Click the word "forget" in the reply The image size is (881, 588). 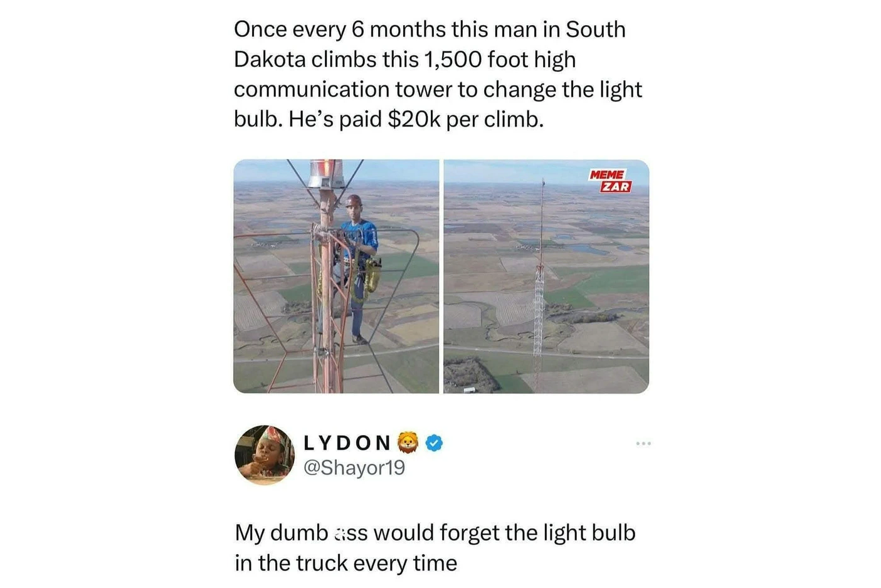click(x=470, y=533)
